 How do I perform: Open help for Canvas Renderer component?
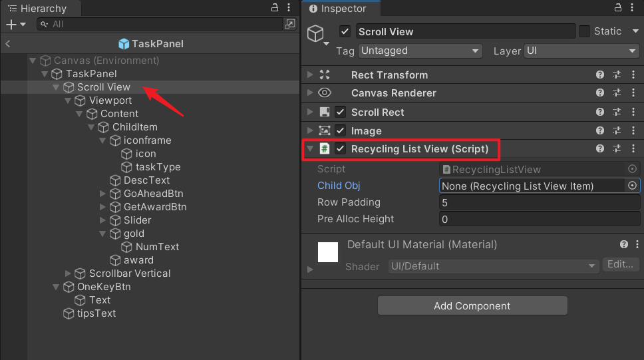[x=600, y=93]
